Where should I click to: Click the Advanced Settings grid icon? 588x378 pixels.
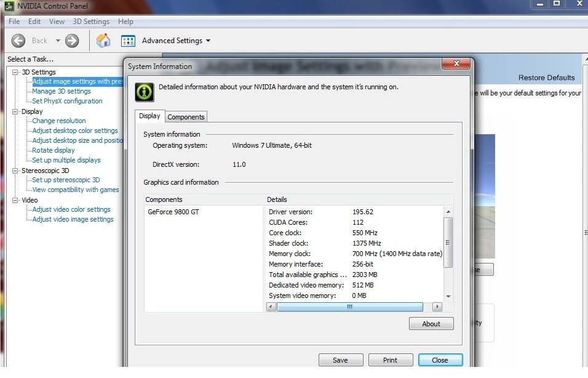[x=129, y=41]
